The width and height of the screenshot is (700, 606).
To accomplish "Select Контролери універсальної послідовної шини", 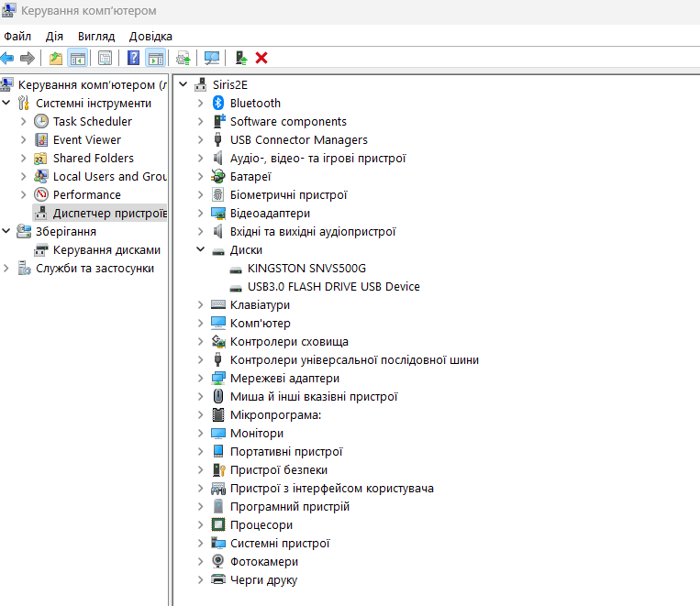I will [354, 360].
